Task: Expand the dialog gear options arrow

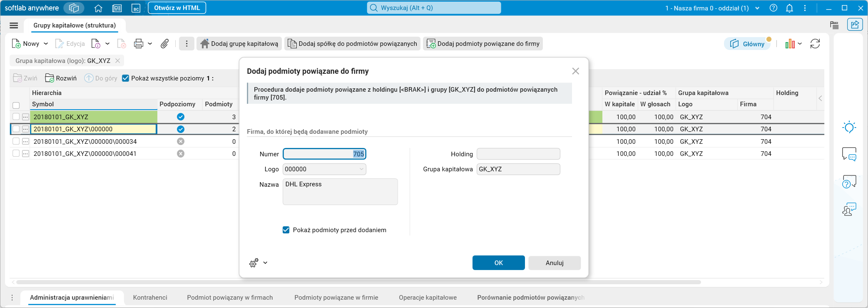Action: (x=265, y=263)
